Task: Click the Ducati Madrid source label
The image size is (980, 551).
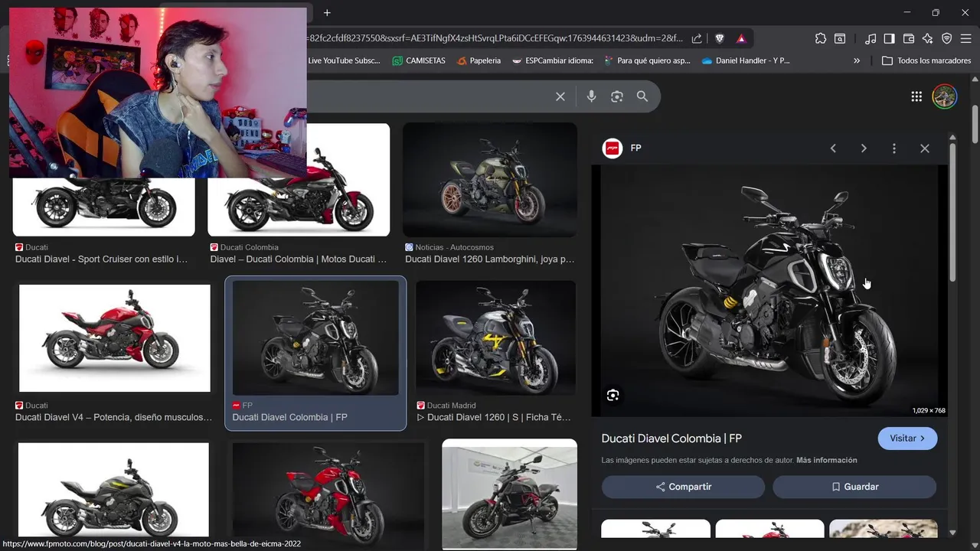Action: coord(451,406)
